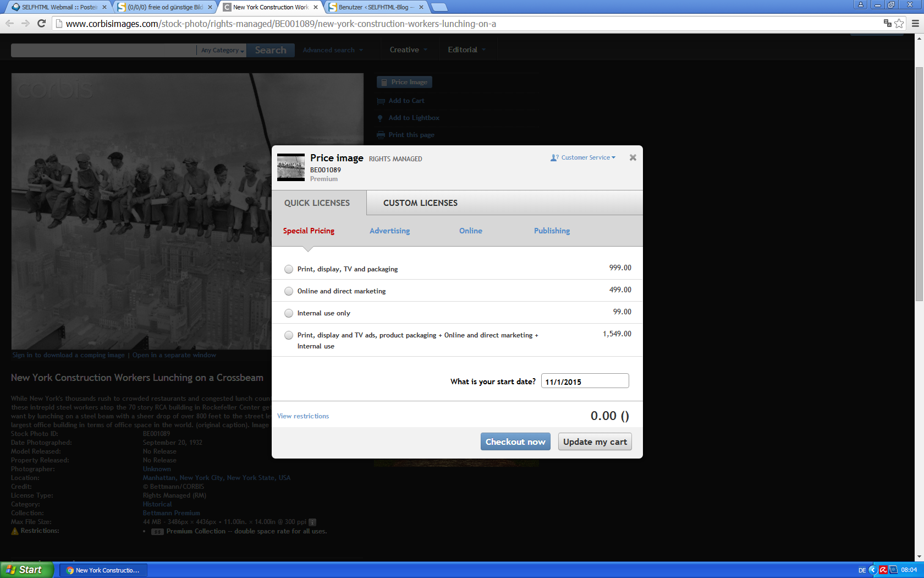The width and height of the screenshot is (924, 578).
Task: Select Advertising category
Action: point(389,231)
